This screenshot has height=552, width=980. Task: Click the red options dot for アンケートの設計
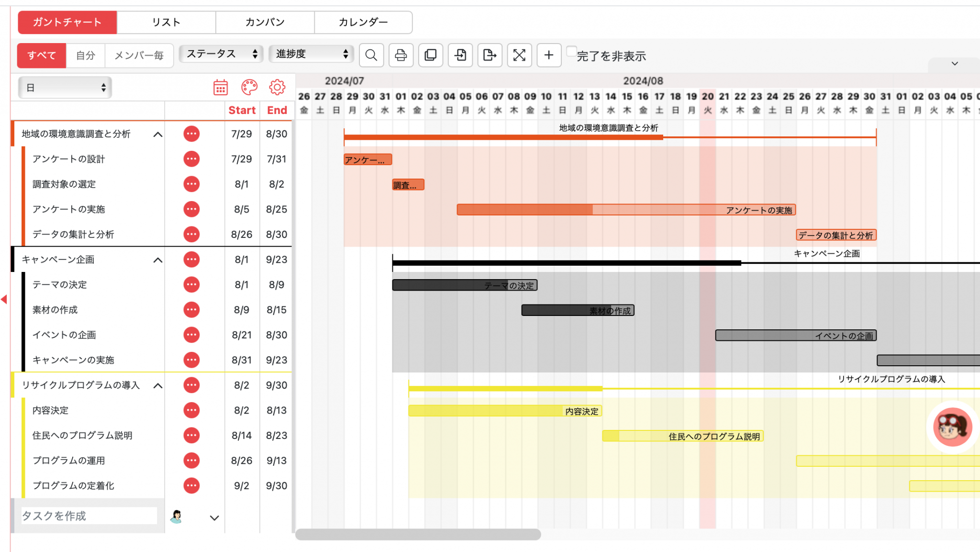(x=191, y=159)
